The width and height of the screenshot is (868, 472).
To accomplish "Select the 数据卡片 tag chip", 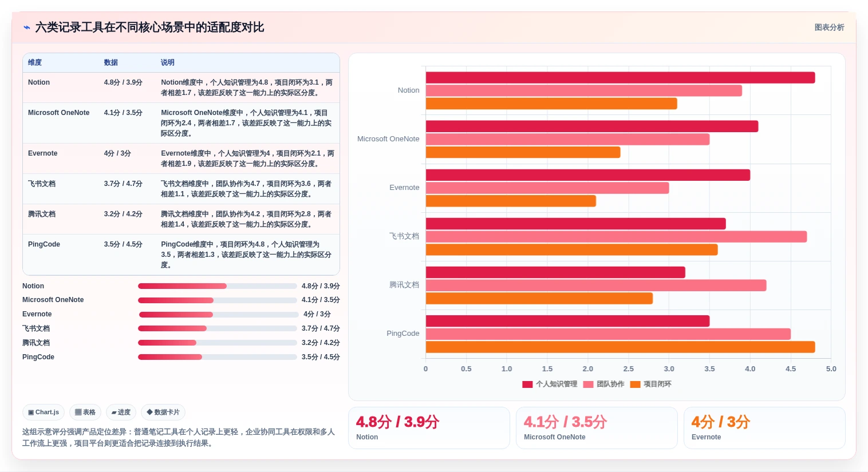I will click(x=163, y=412).
